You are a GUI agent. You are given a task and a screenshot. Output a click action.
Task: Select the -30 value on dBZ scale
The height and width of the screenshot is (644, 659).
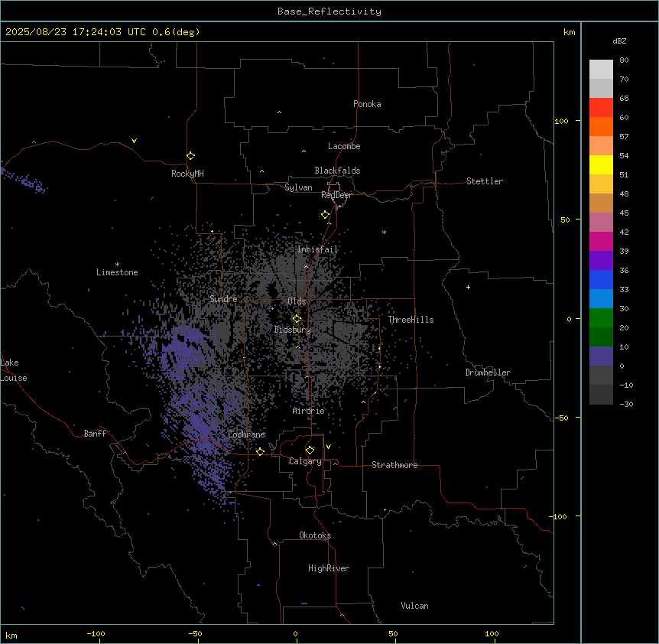pyautogui.click(x=626, y=404)
